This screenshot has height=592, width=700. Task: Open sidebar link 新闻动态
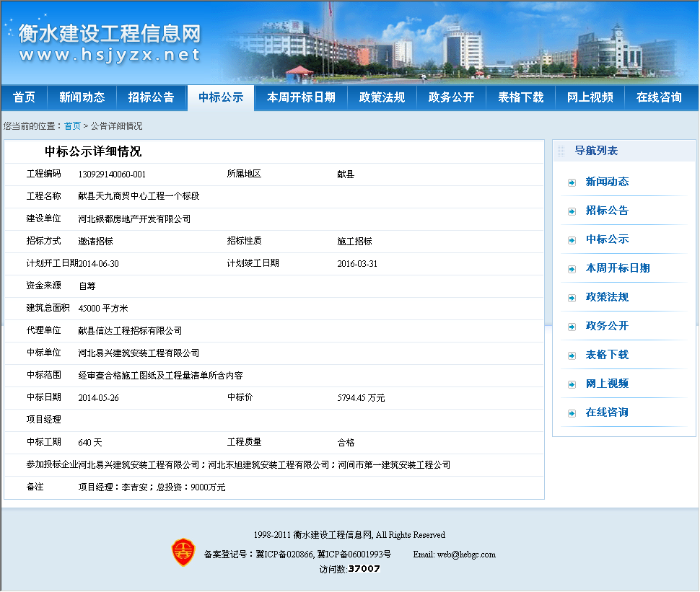607,182
